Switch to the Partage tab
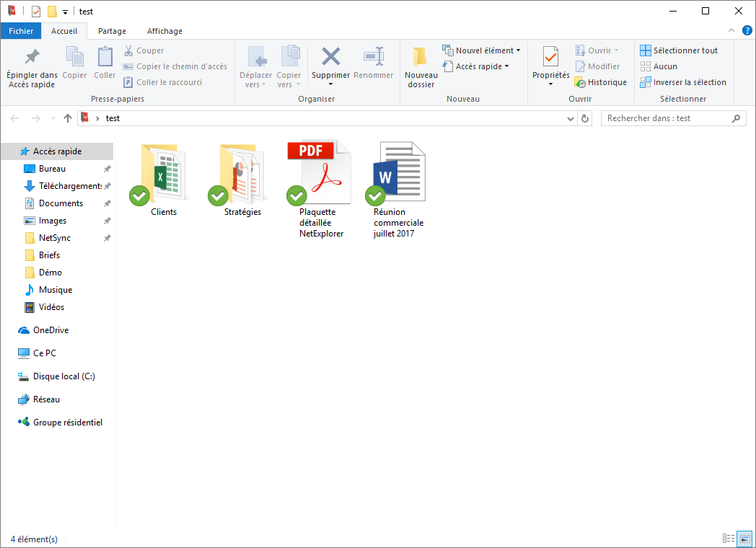 click(x=112, y=31)
